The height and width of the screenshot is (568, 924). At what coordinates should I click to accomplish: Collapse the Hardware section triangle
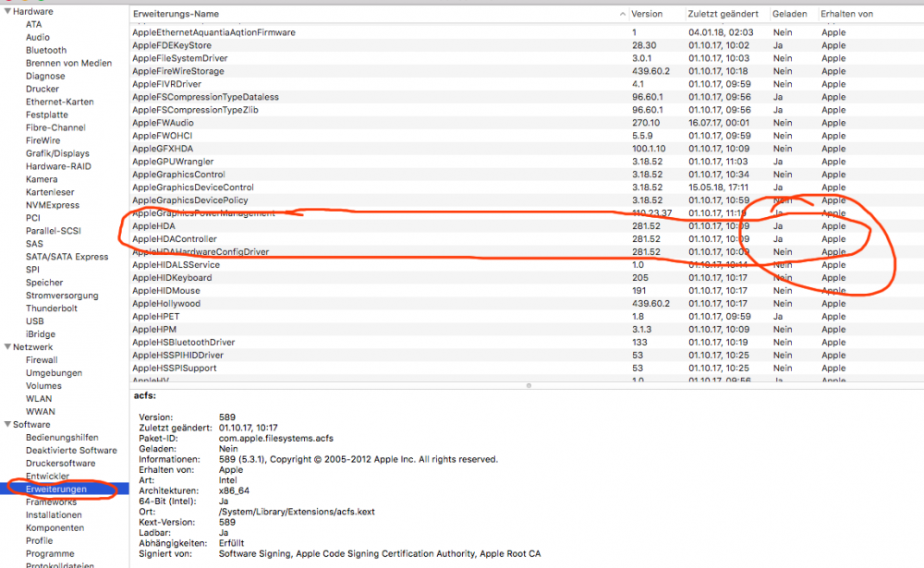point(7,11)
